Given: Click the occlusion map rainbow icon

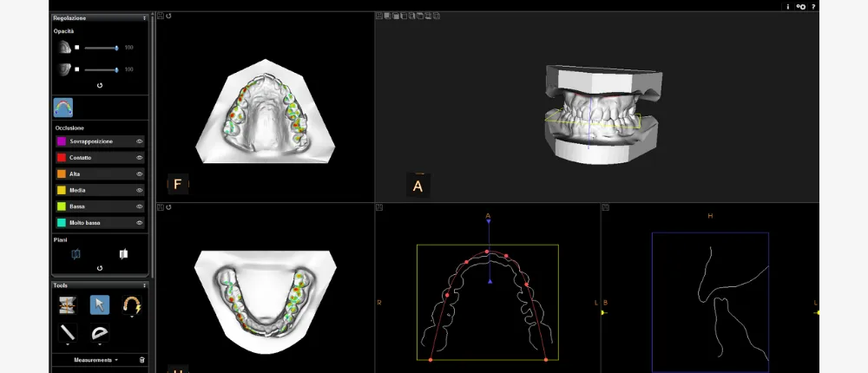Looking at the screenshot, I should [x=63, y=108].
